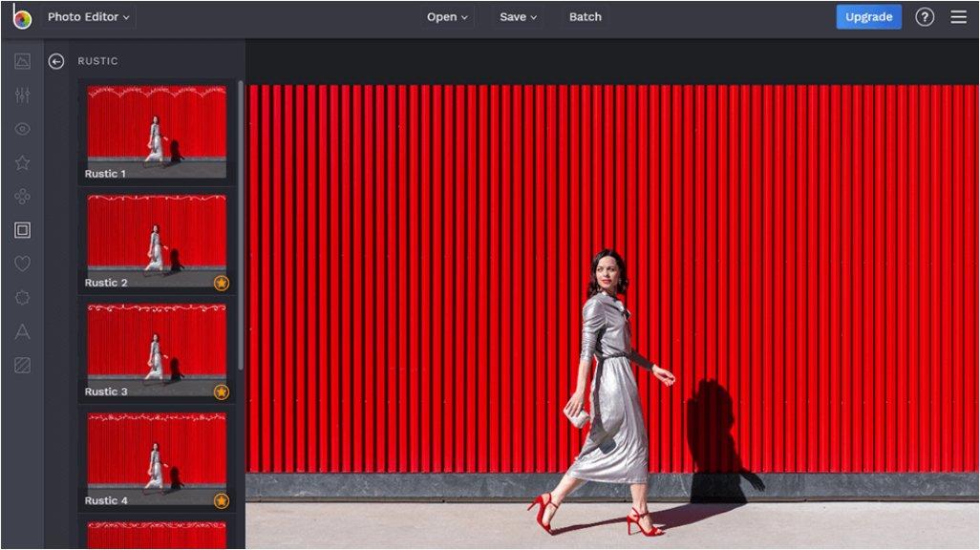Screen dimensions: 980x550
Task: Open the help question mark icon
Action: point(924,17)
